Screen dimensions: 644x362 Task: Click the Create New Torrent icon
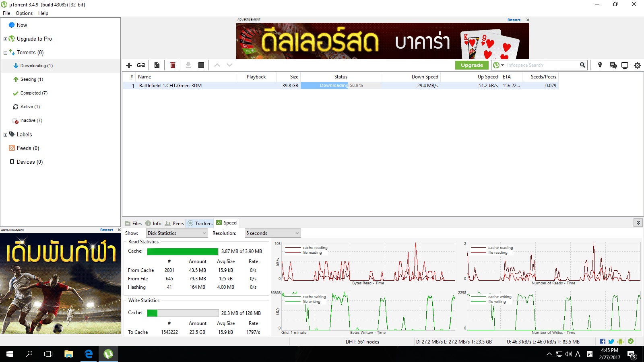click(157, 65)
